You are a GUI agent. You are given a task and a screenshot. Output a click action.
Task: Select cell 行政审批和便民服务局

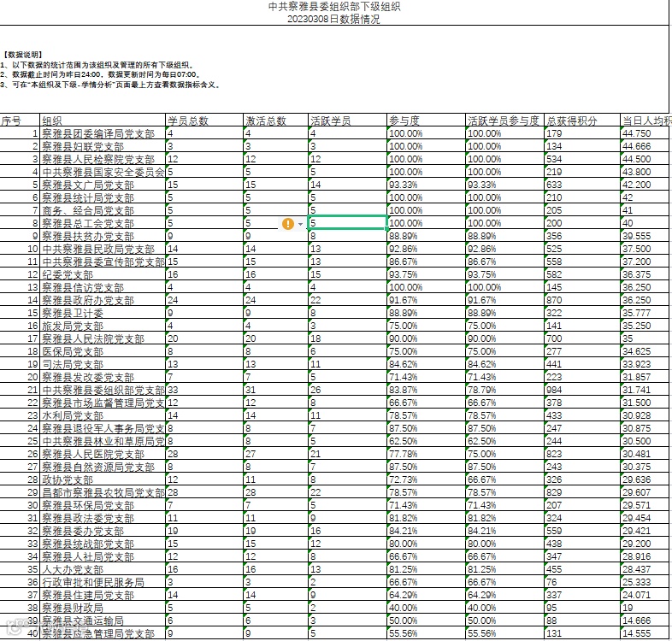(x=103, y=582)
